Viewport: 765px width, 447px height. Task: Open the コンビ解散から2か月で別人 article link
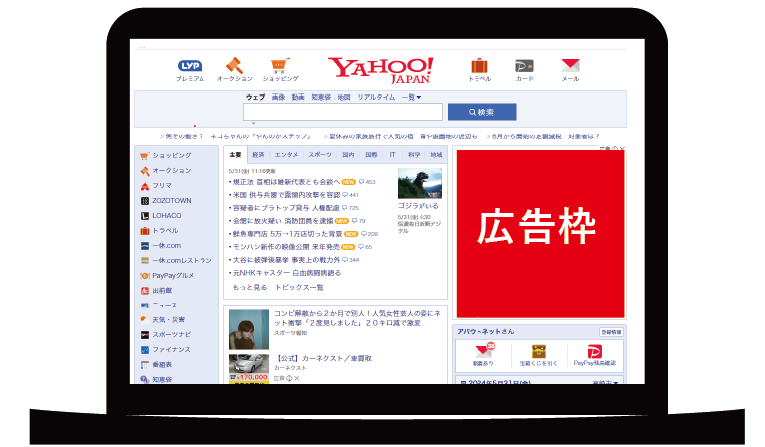pos(357,318)
